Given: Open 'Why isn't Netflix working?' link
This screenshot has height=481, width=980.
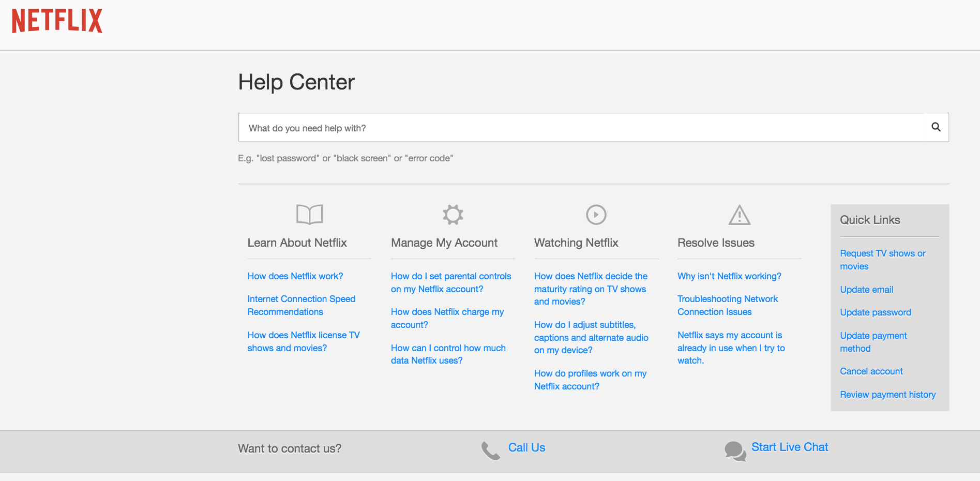Looking at the screenshot, I should (x=729, y=276).
